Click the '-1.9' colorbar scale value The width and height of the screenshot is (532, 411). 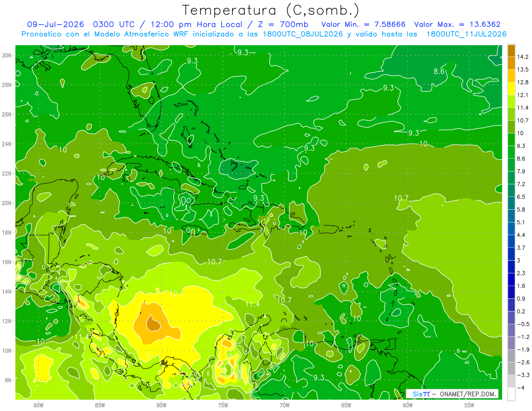523,350
